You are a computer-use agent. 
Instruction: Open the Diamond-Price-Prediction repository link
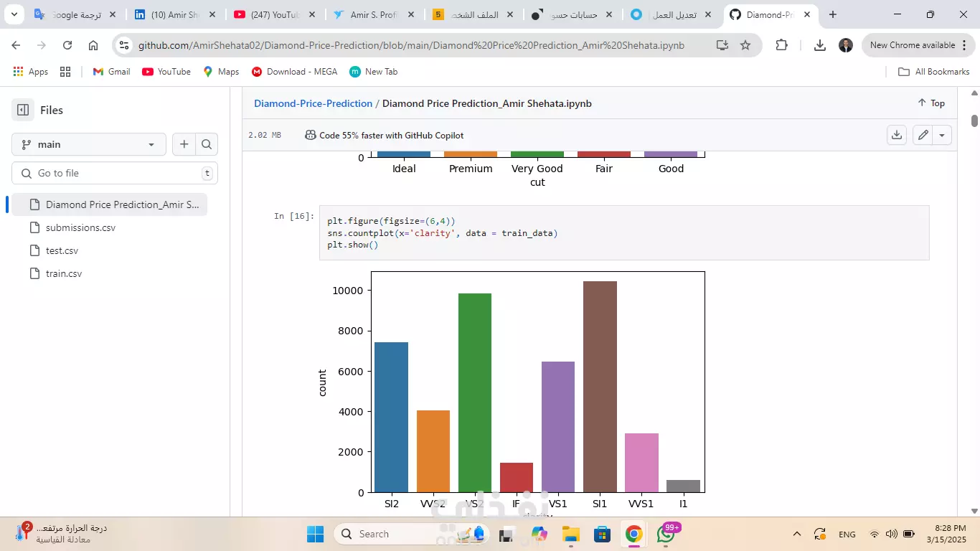click(x=313, y=103)
